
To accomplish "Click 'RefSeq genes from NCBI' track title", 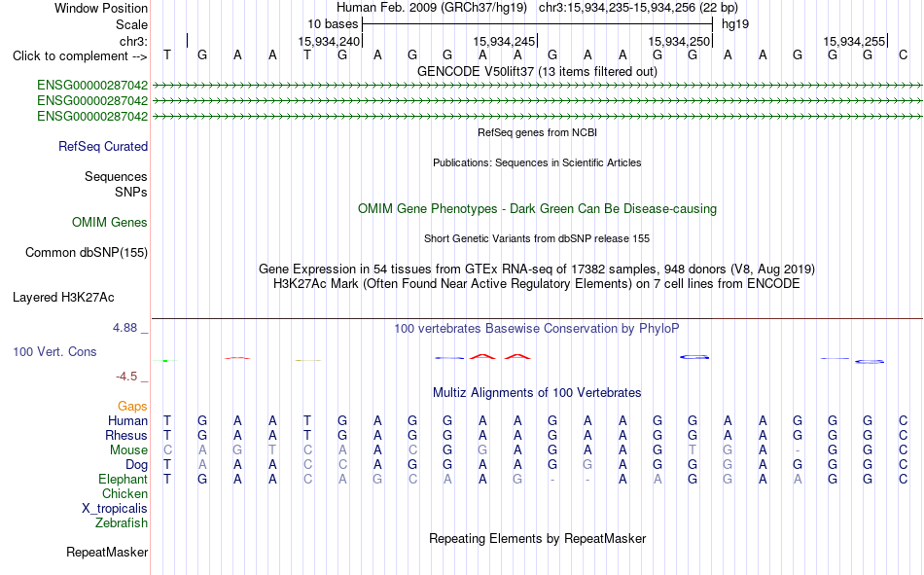I will click(x=537, y=132).
